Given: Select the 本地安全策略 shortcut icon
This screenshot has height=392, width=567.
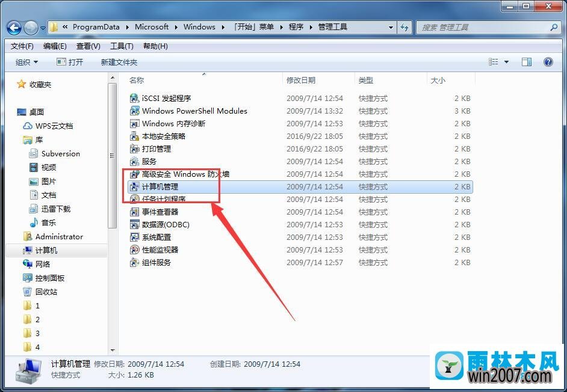Looking at the screenshot, I should click(134, 136).
